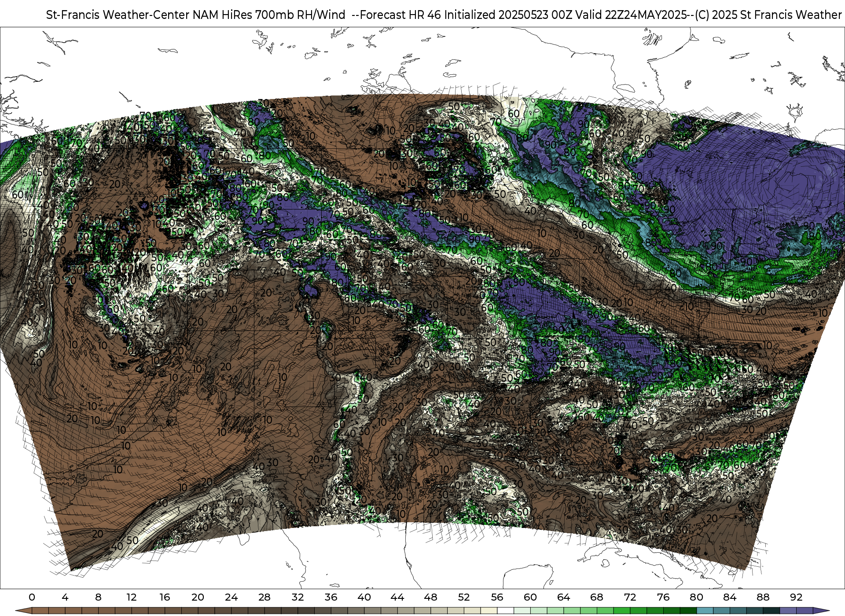Click the colorbar tick label '60'
This screenshot has width=845, height=616.
point(530,597)
